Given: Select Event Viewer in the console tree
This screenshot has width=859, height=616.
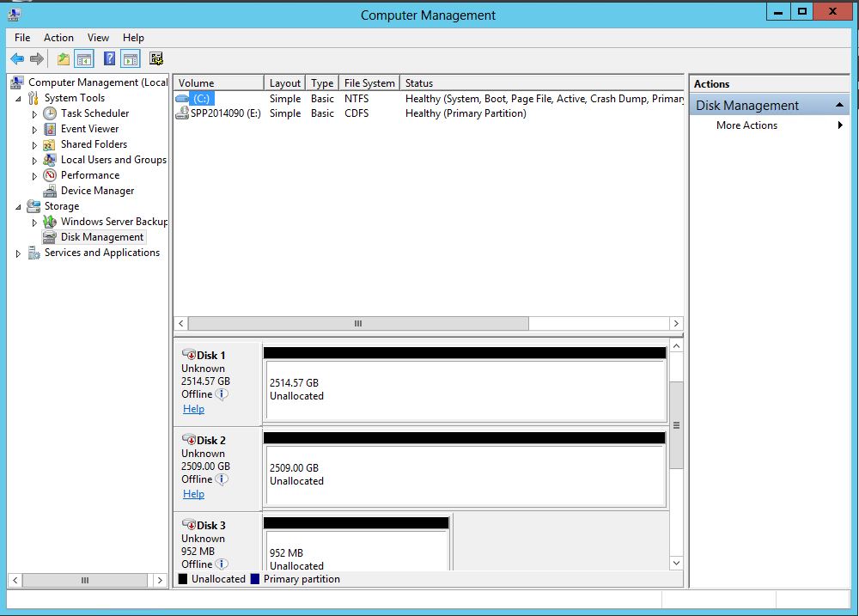Looking at the screenshot, I should point(89,129).
